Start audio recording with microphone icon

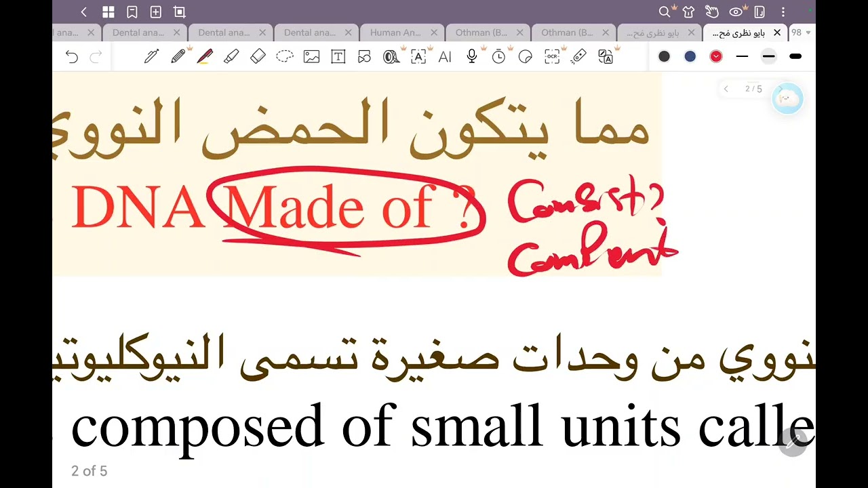pyautogui.click(x=472, y=57)
